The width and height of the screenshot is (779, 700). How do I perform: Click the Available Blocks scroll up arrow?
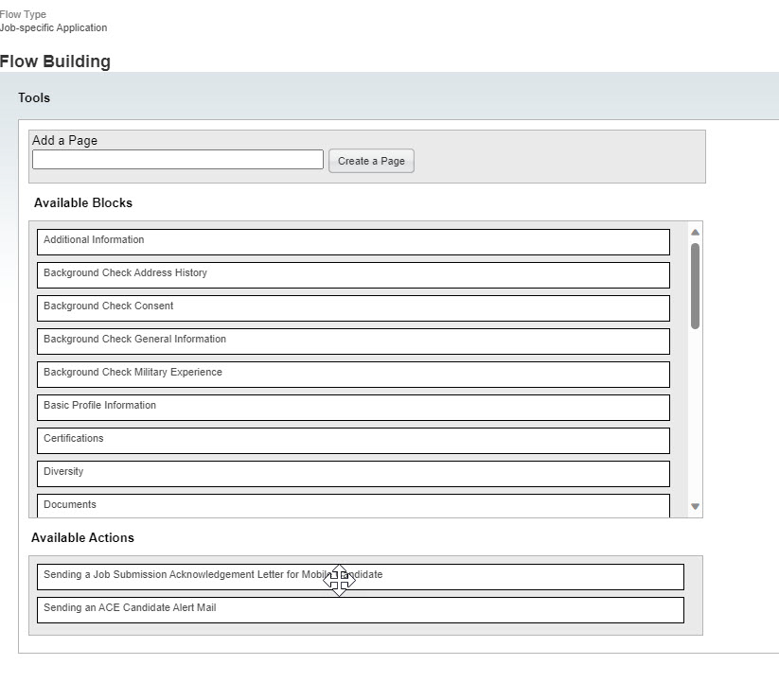point(695,233)
